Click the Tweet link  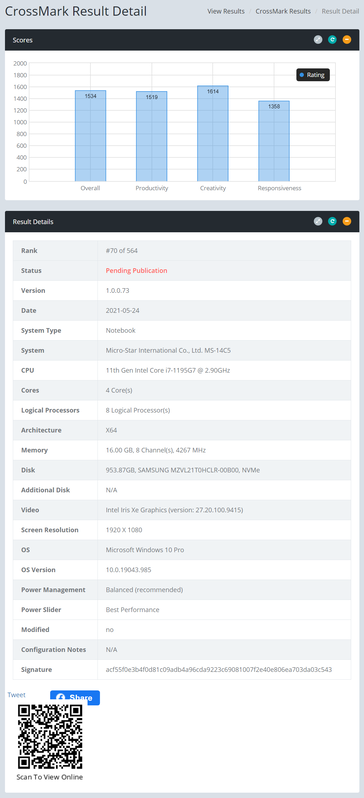[16, 695]
